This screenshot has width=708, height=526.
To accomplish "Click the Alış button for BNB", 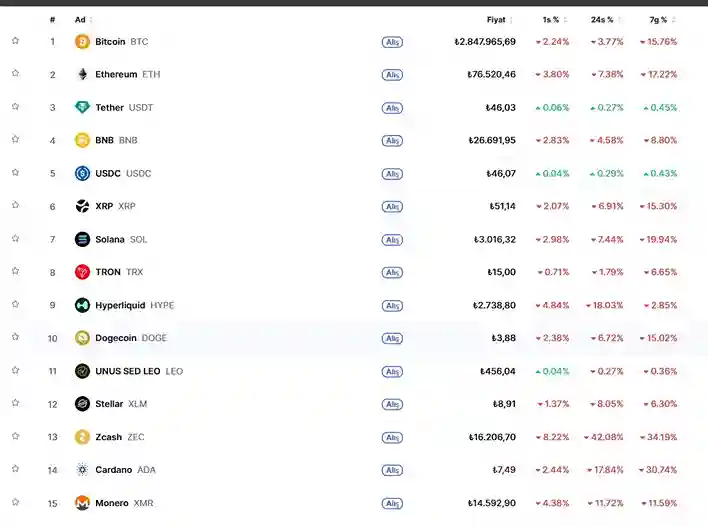I will [392, 140].
